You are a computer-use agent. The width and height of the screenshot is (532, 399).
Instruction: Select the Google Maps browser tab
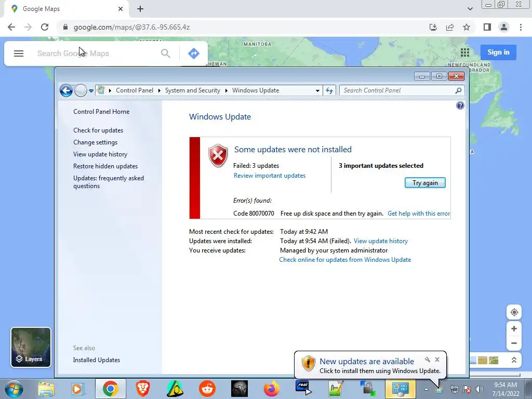click(66, 9)
